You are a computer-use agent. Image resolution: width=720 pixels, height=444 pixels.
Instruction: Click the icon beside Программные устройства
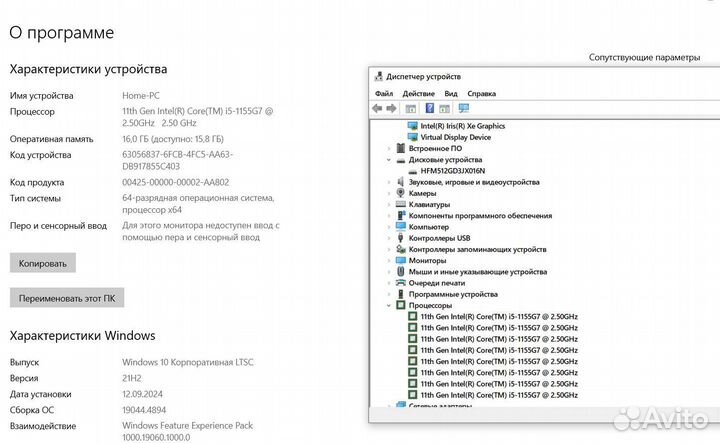[400, 294]
